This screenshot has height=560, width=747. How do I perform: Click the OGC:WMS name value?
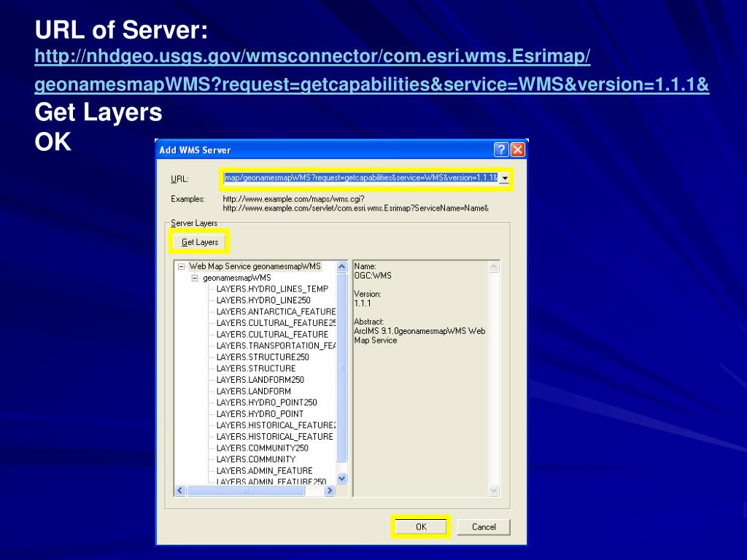(x=373, y=276)
